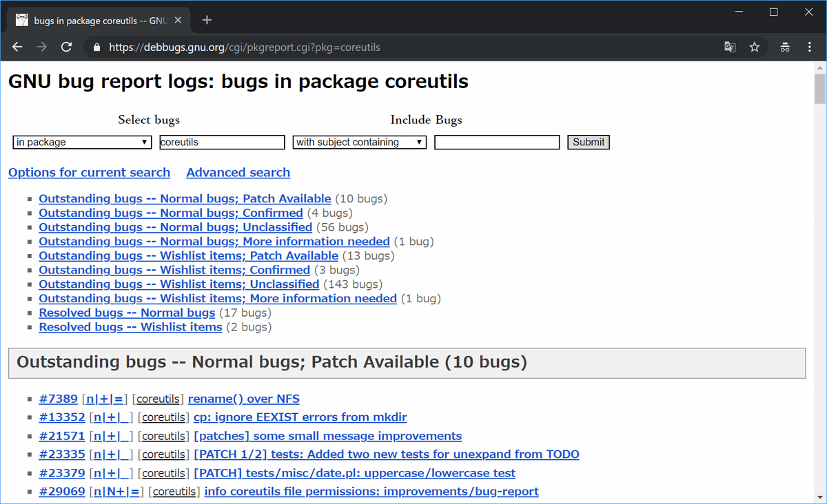The image size is (827, 504).
Task: Open a new tab with plus icon
Action: click(x=207, y=20)
